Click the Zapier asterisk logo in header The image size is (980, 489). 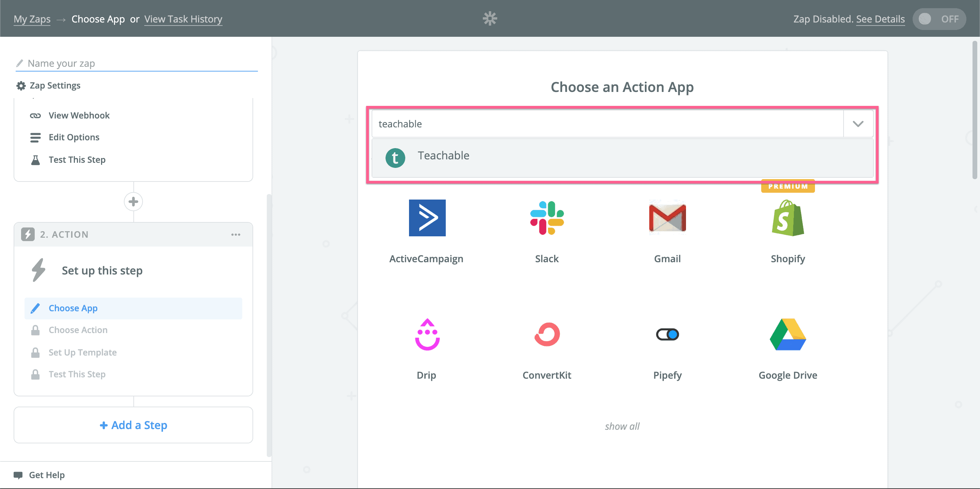tap(490, 18)
